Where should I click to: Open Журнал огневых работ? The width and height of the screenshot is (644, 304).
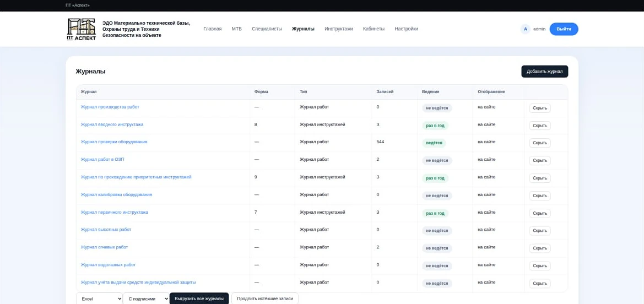click(104, 247)
